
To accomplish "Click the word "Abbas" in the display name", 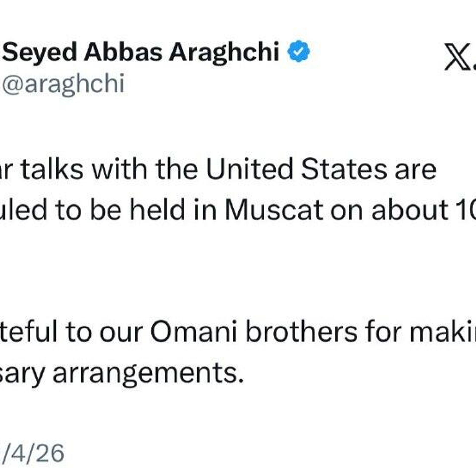I will [123, 53].
